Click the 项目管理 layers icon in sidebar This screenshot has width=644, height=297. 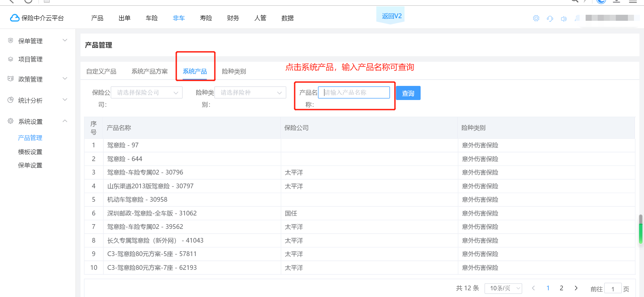click(11, 59)
